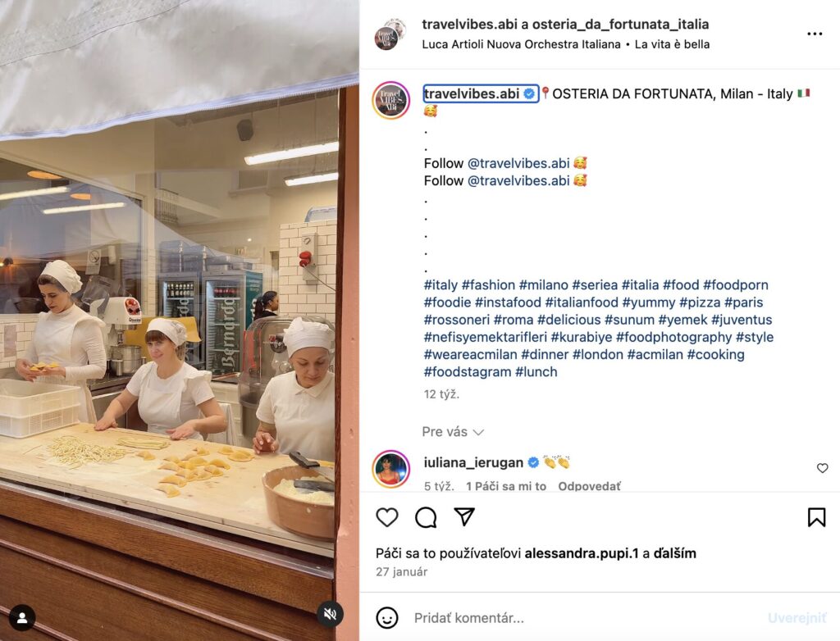The height and width of the screenshot is (641, 840).
Task: Open comments via speech bubble icon
Action: pos(426,517)
